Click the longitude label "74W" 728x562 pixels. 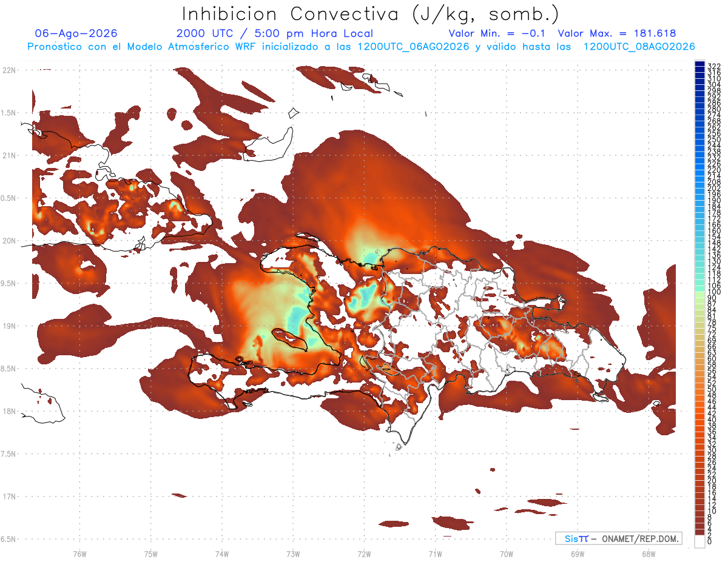221,554
